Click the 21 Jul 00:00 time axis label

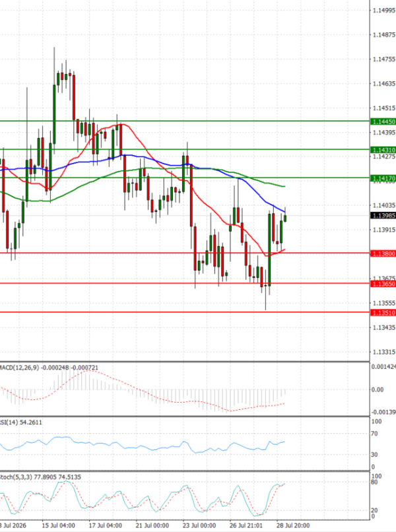[152, 525]
